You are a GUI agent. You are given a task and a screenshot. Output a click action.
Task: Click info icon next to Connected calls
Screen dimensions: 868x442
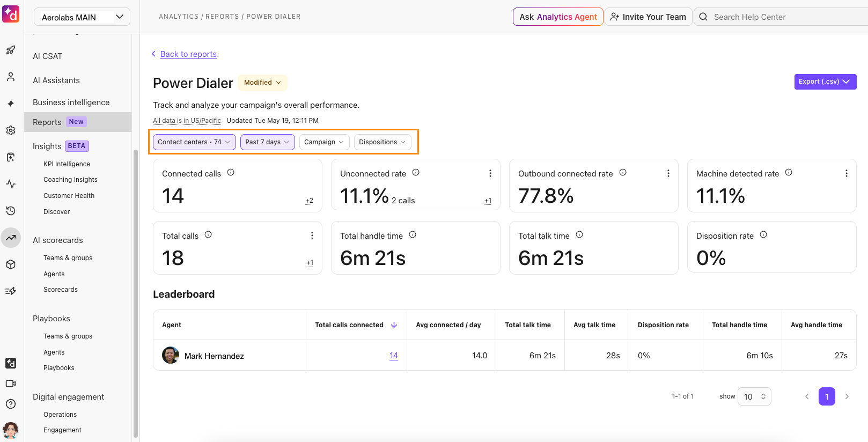231,173
